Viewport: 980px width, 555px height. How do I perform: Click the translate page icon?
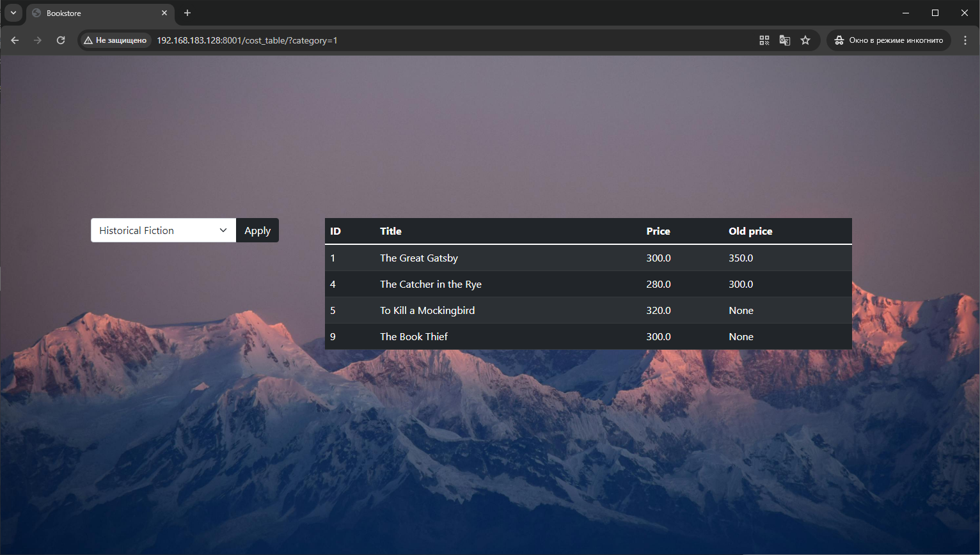[x=784, y=40]
